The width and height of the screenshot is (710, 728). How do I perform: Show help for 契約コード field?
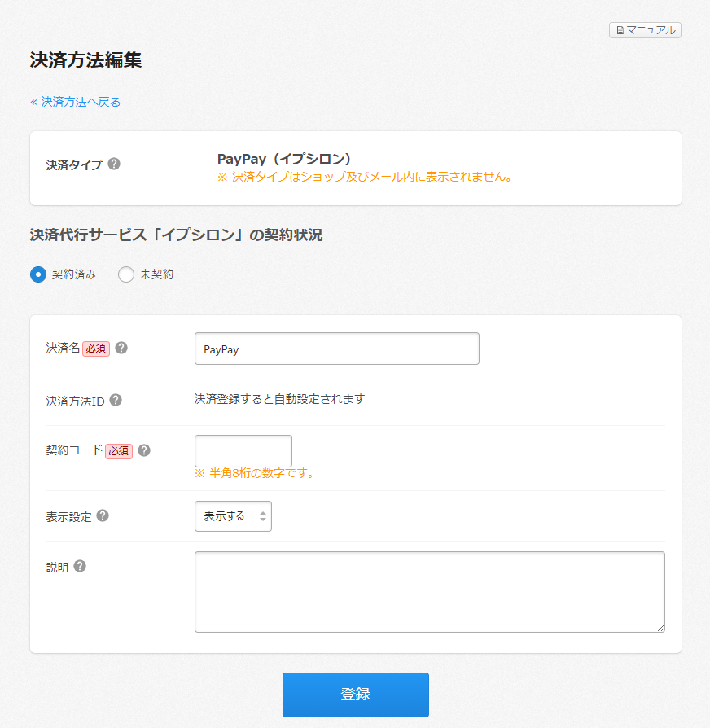pyautogui.click(x=144, y=450)
